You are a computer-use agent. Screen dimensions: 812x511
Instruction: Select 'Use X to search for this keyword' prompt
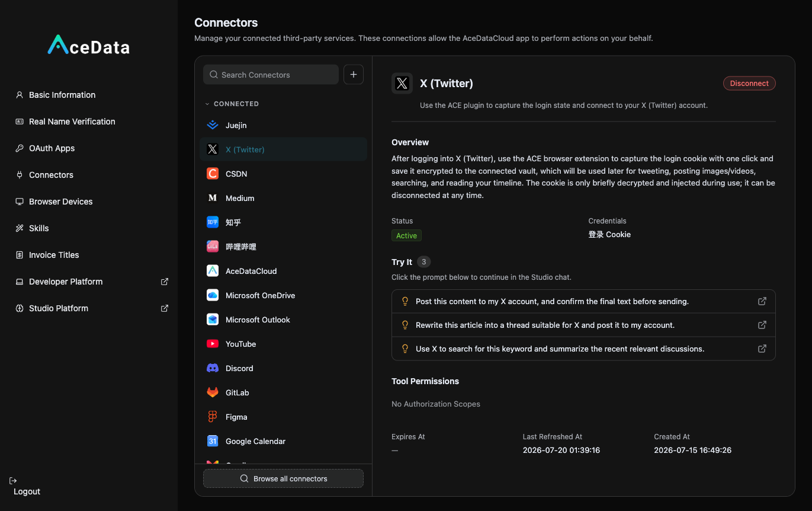pos(583,349)
